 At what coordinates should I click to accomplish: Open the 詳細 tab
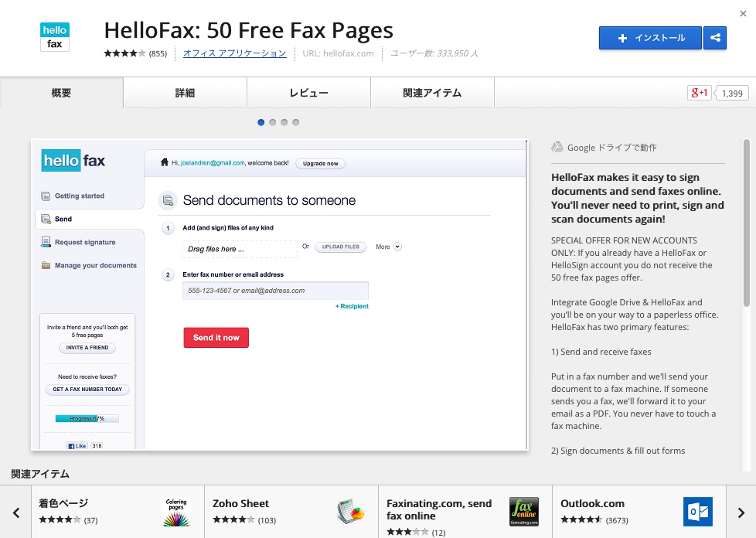coord(185,92)
